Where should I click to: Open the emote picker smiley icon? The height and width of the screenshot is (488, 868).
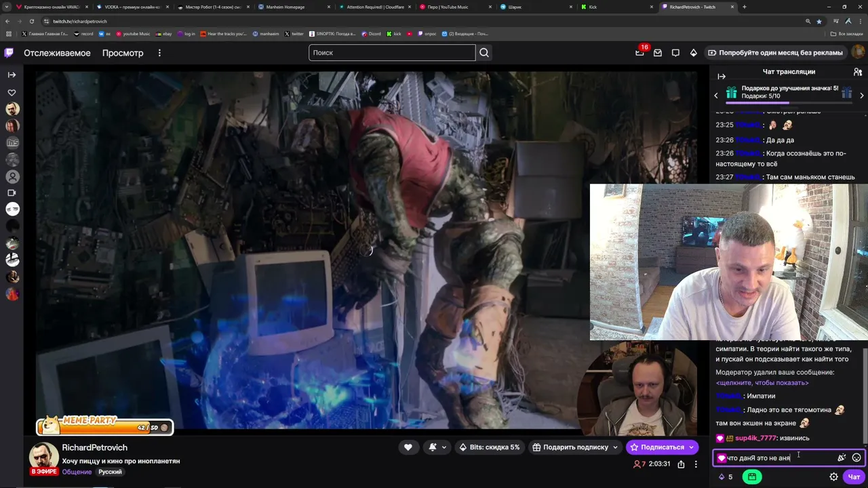(856, 458)
